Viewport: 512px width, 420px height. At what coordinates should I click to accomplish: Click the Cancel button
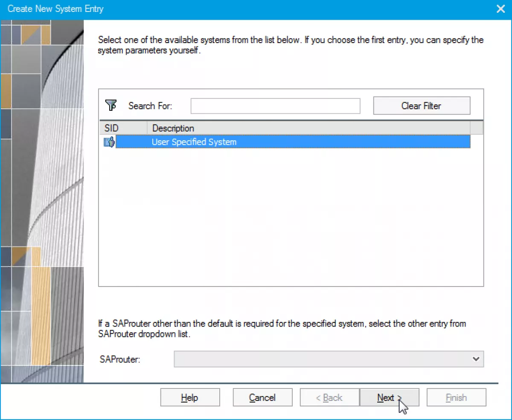(262, 397)
